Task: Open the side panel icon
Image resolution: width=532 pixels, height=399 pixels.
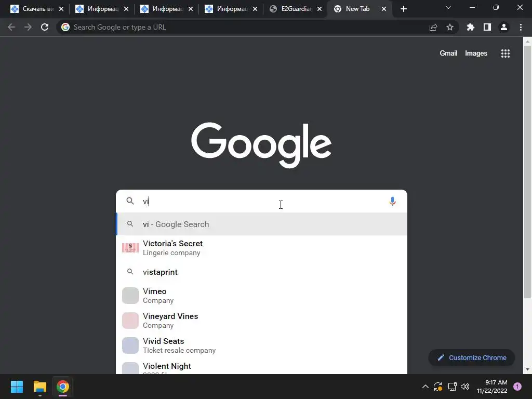Action: coord(487,27)
